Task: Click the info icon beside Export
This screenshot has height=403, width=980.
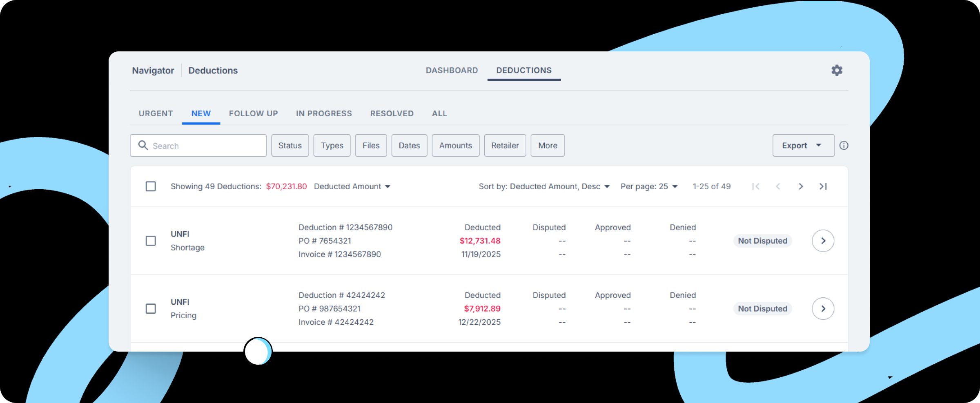Action: [x=844, y=146]
